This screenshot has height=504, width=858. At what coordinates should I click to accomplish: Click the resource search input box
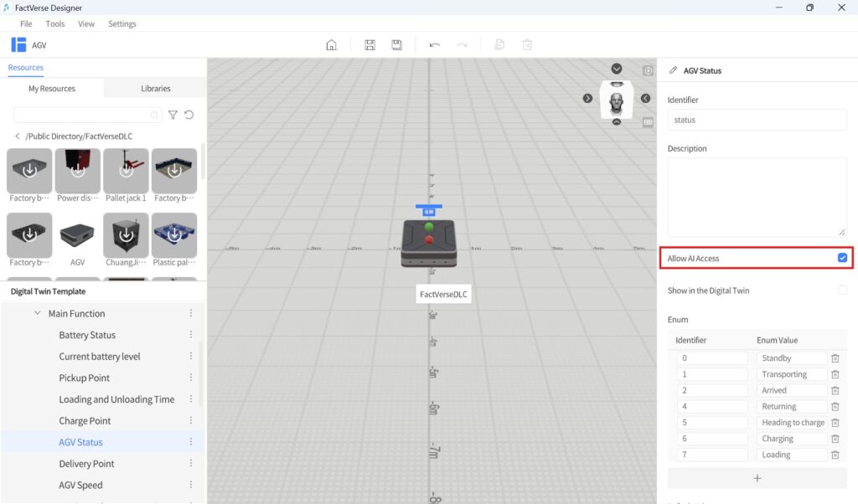tap(86, 115)
